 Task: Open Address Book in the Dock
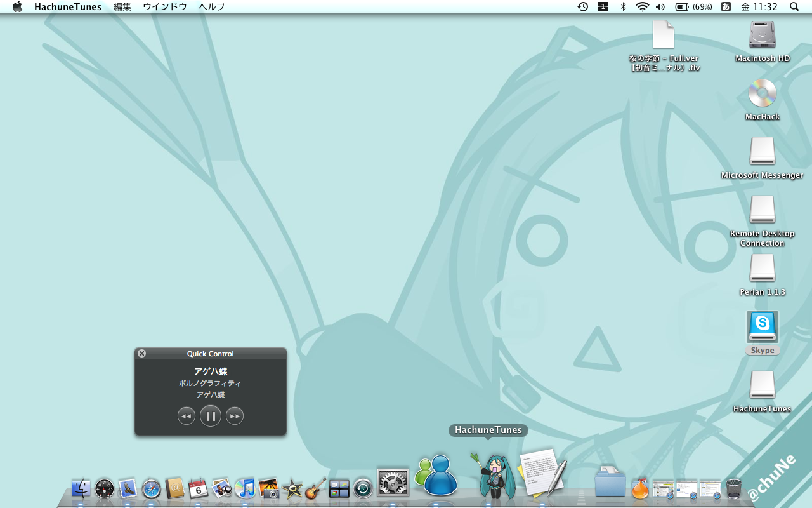click(174, 488)
